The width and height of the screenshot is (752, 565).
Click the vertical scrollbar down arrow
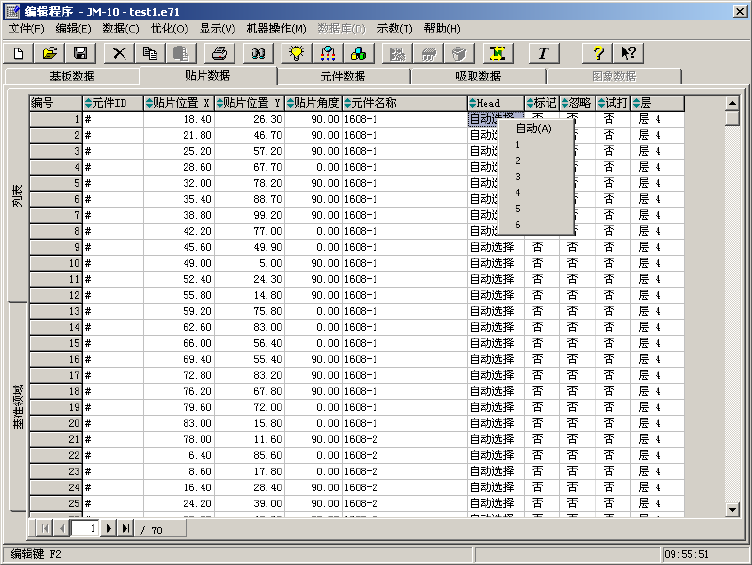[732, 509]
